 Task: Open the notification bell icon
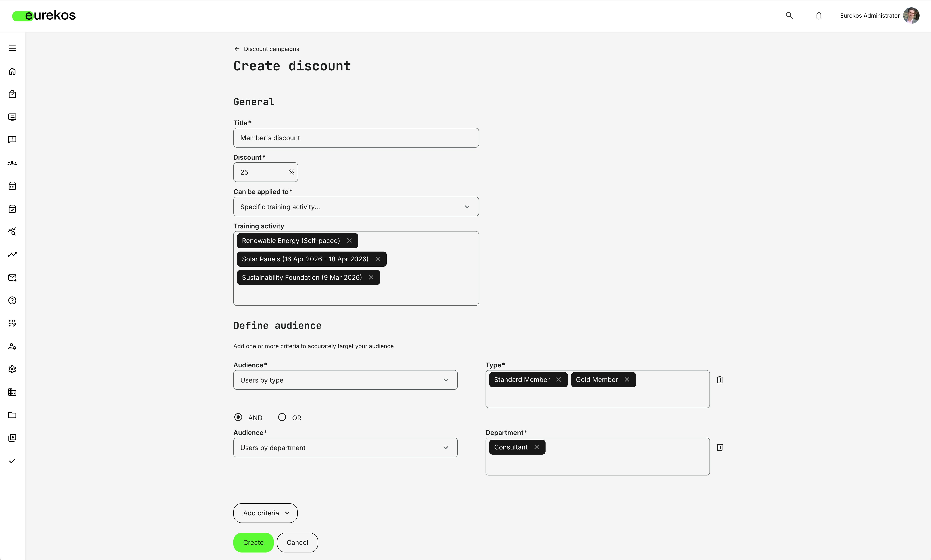click(819, 16)
